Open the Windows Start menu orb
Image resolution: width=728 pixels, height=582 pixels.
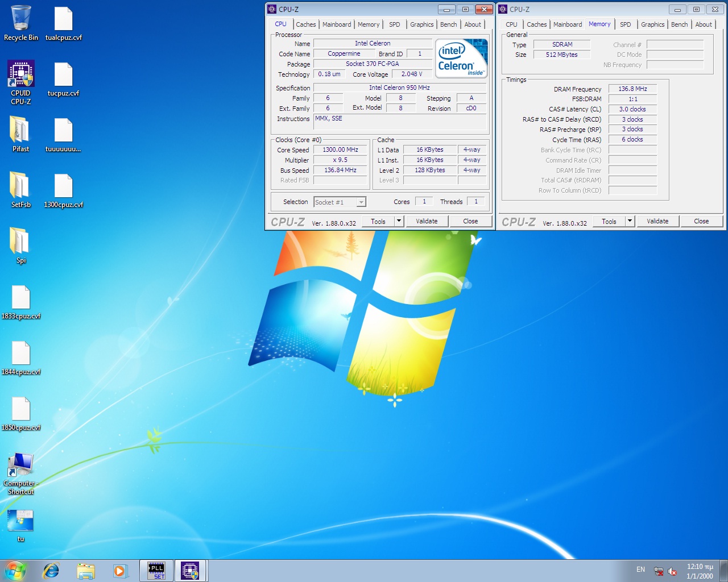[15, 571]
